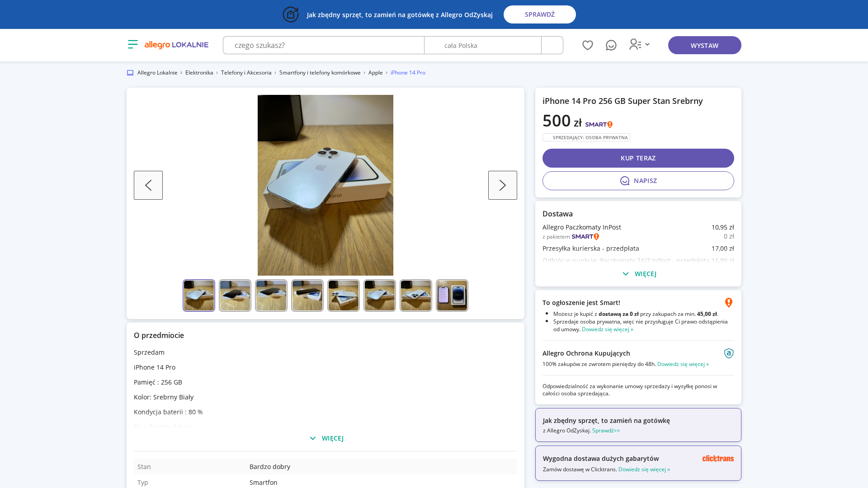The height and width of the screenshot is (488, 868).
Task: Select the third photo thumbnail
Action: [271, 296]
